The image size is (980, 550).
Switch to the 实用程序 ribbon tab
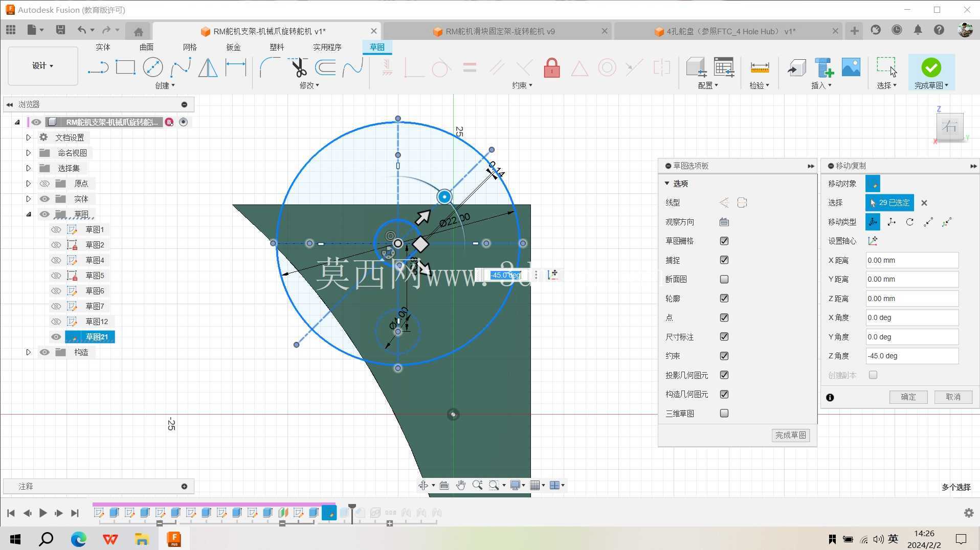click(x=327, y=47)
